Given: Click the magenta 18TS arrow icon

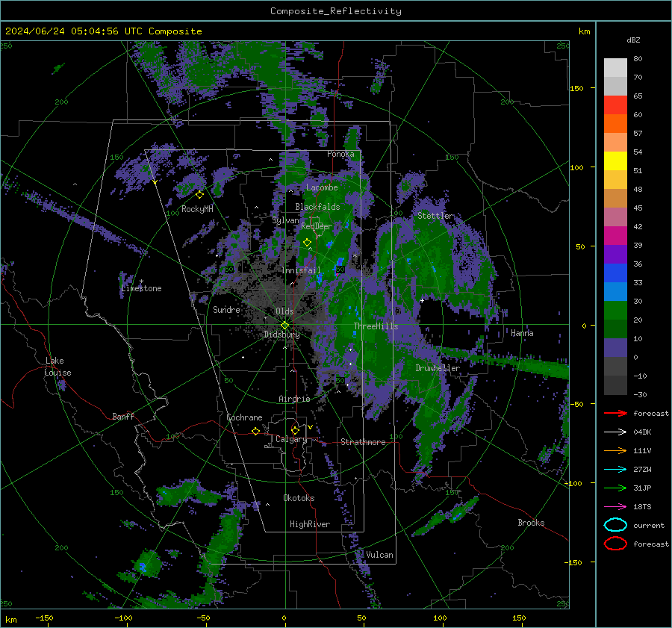Looking at the screenshot, I should pyautogui.click(x=615, y=507).
